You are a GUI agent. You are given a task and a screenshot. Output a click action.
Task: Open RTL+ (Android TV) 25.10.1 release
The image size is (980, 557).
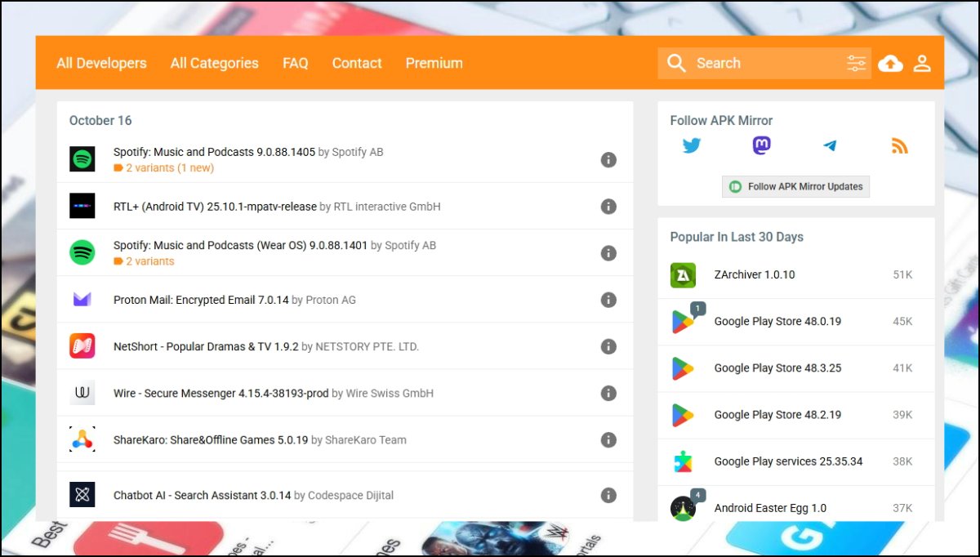pyautogui.click(x=215, y=207)
